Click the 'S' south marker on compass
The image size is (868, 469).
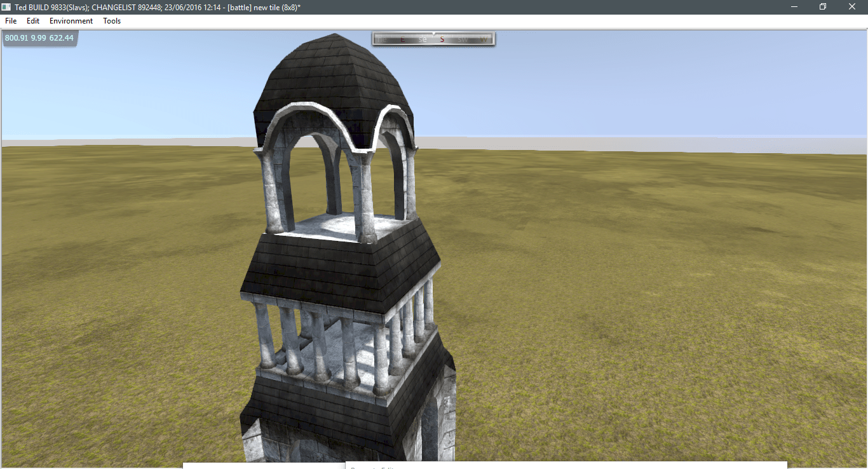(x=442, y=39)
